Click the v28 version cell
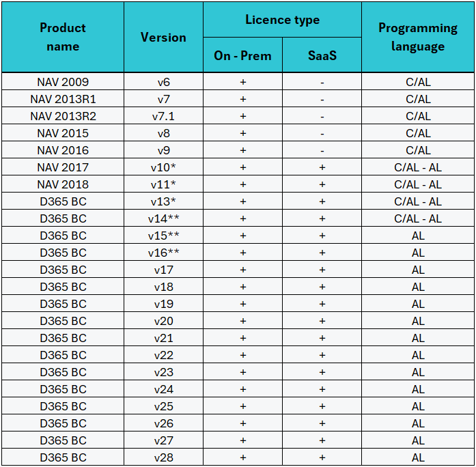 [x=163, y=457]
